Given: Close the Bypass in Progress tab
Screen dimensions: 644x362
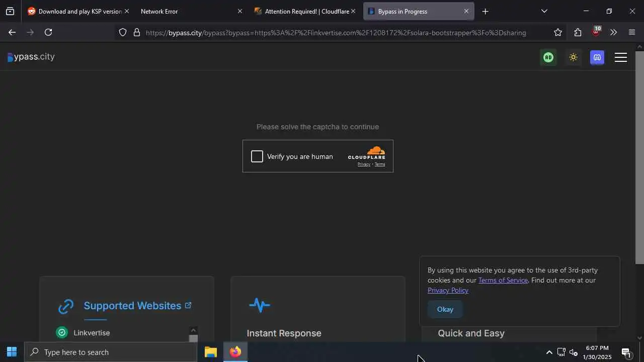Looking at the screenshot, I should [466, 11].
